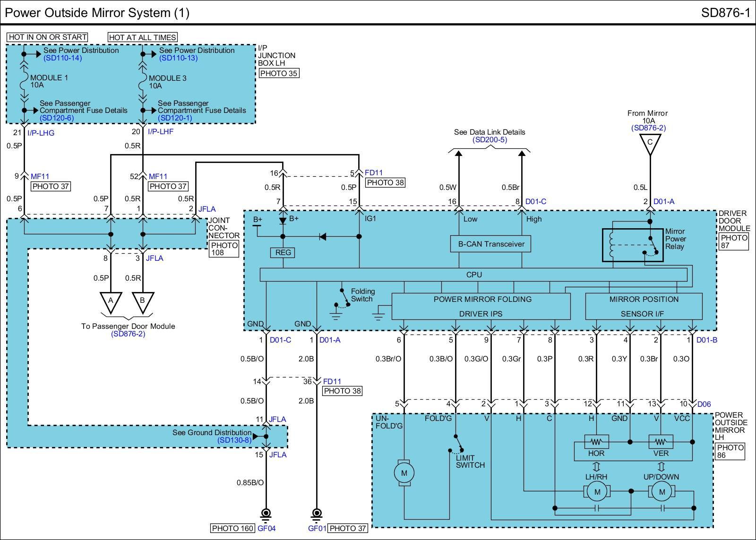The image size is (756, 540).
Task: Select the LH/RH mirror motor symbol
Action: (x=597, y=492)
